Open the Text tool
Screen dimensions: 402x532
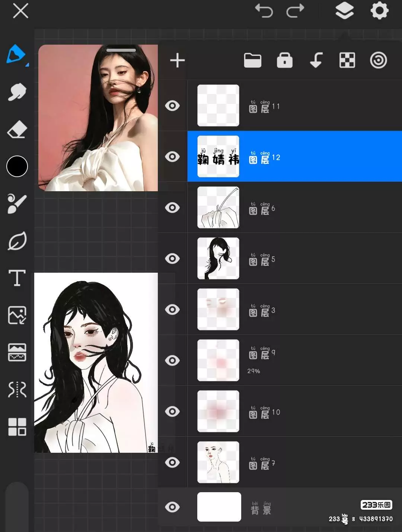tap(17, 278)
